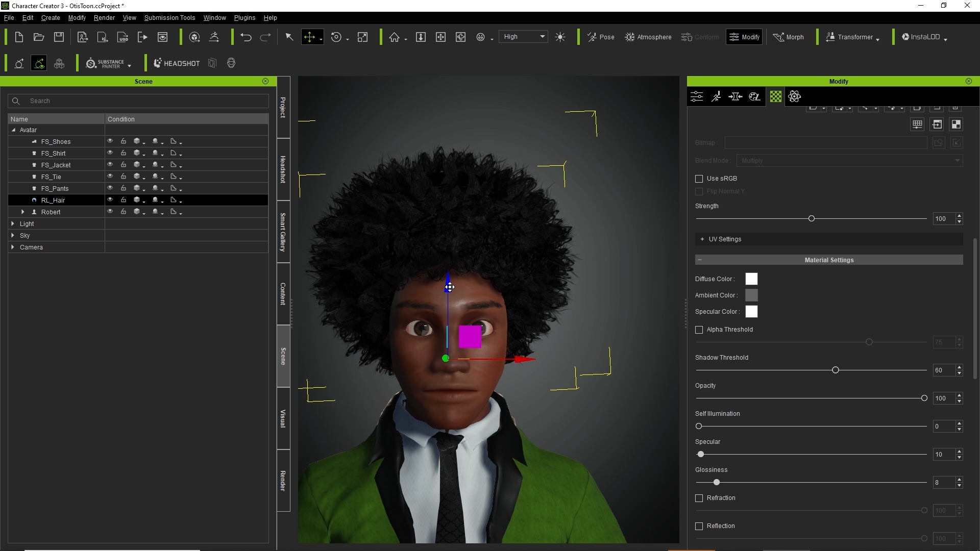The height and width of the screenshot is (551, 980).
Task: Open the High quality dropdown
Action: tap(524, 37)
